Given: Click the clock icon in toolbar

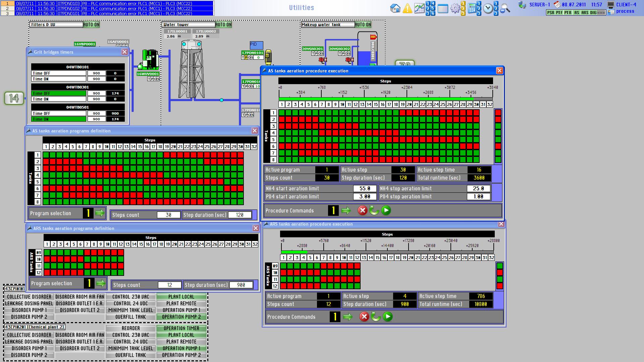Looking at the screenshot, I should [x=488, y=8].
